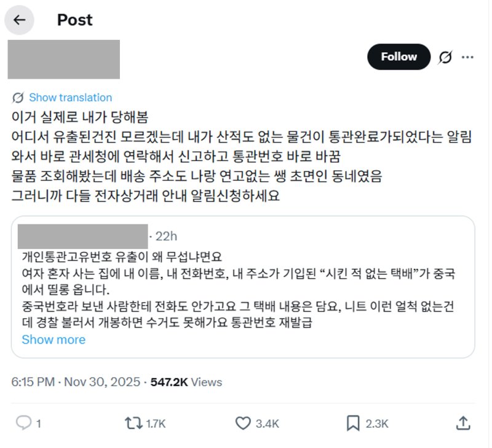Click the reply icon on the post
The width and height of the screenshot is (492, 448).
tap(23, 423)
